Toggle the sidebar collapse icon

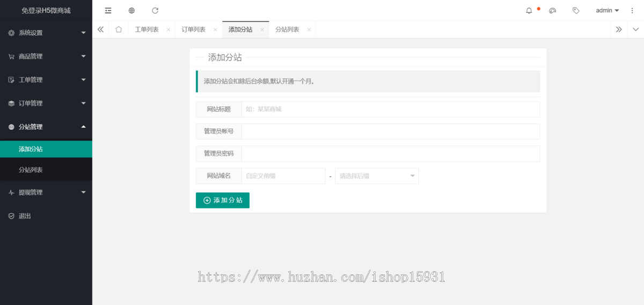tap(108, 10)
